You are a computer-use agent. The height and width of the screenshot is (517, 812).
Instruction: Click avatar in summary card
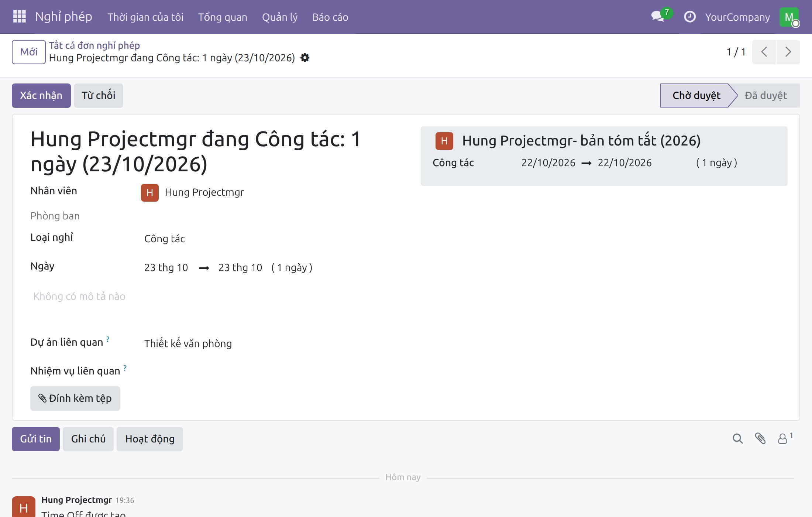point(444,141)
